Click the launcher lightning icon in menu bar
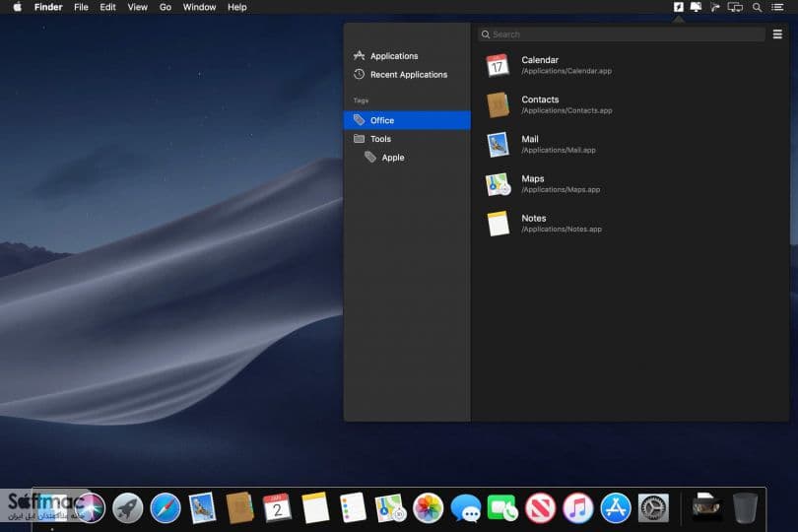Screen dimensions: 798x532 tap(679, 7)
